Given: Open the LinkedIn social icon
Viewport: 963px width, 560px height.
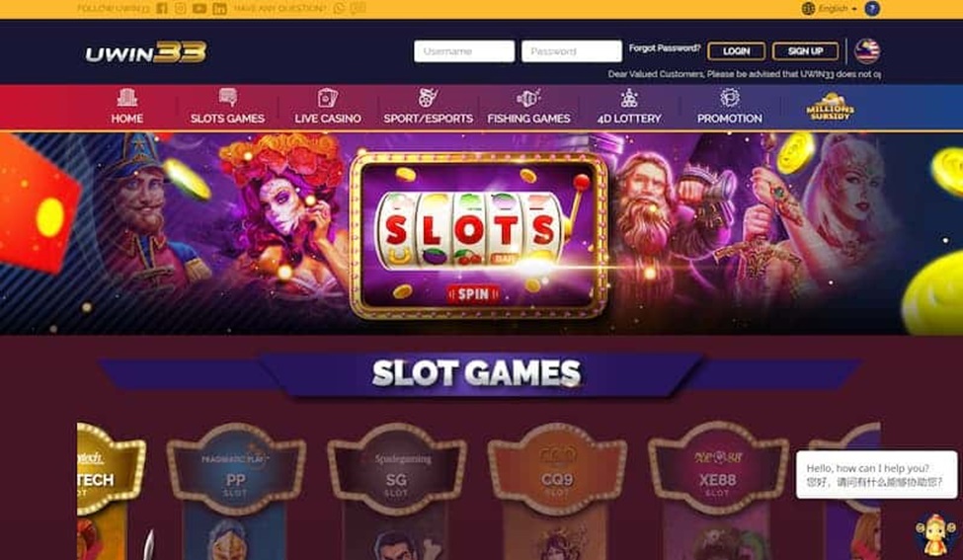Looking at the screenshot, I should [x=219, y=9].
